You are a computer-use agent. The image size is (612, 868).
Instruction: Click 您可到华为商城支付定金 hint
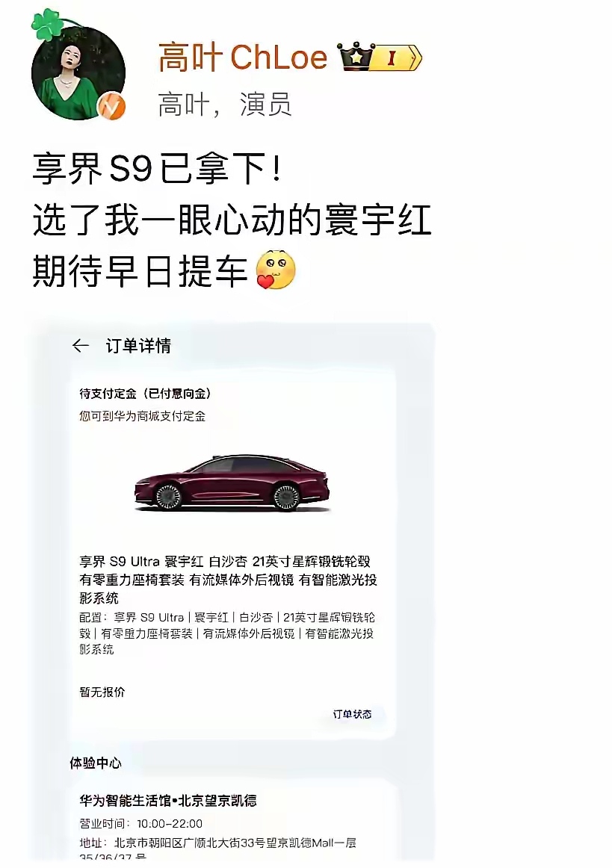click(142, 416)
